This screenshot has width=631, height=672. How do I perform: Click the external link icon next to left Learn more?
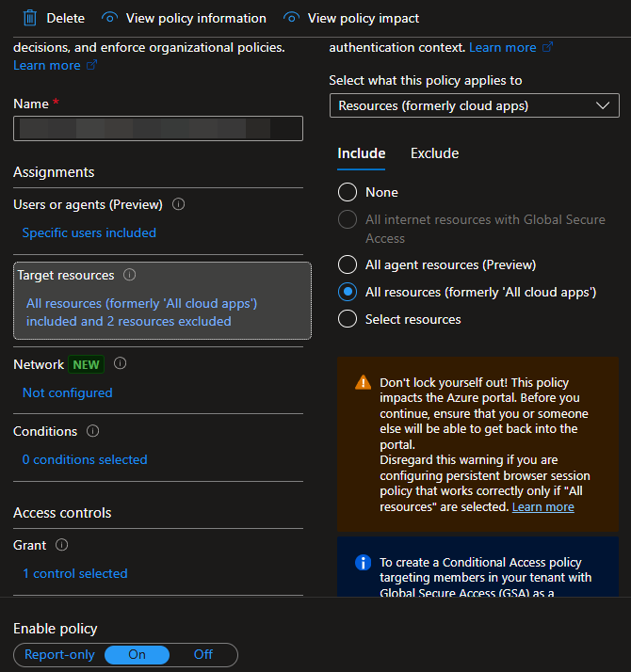click(x=91, y=65)
